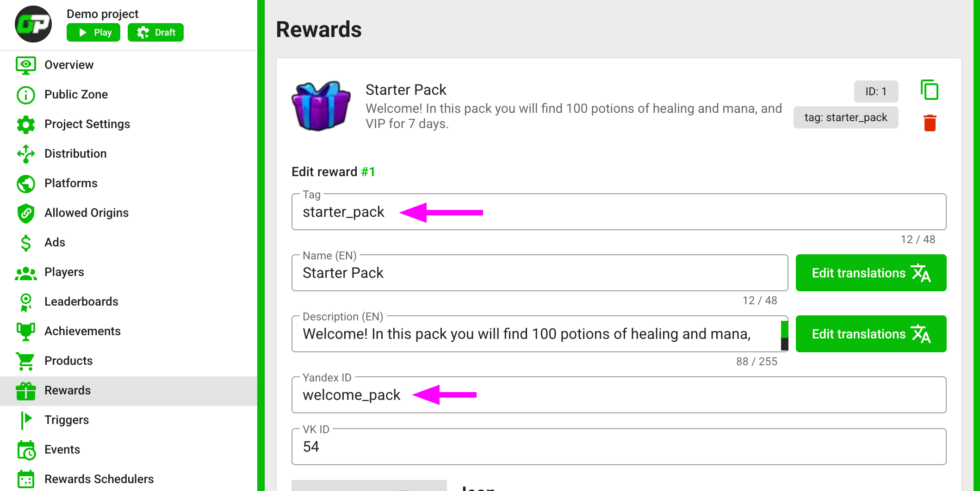Open Leaderboards via the medal icon
Viewport: 980px width, 491px height.
(26, 301)
